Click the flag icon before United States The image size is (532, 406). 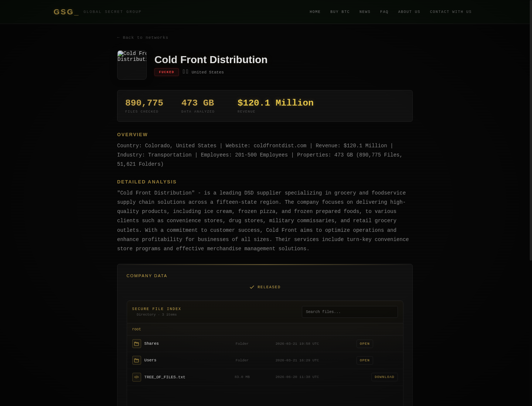point(185,72)
